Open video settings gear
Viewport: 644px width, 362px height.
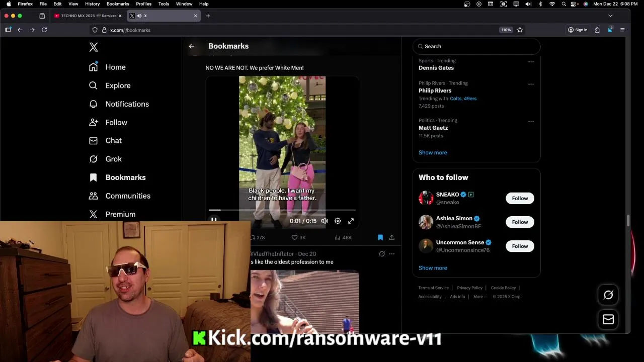pos(338,221)
